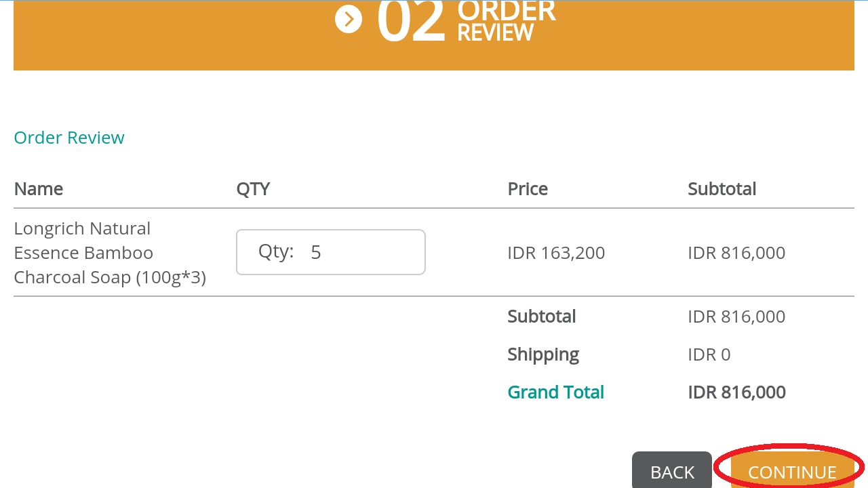Click the arrow circle icon beside 02
Screen dimensions: 868x488
349,19
